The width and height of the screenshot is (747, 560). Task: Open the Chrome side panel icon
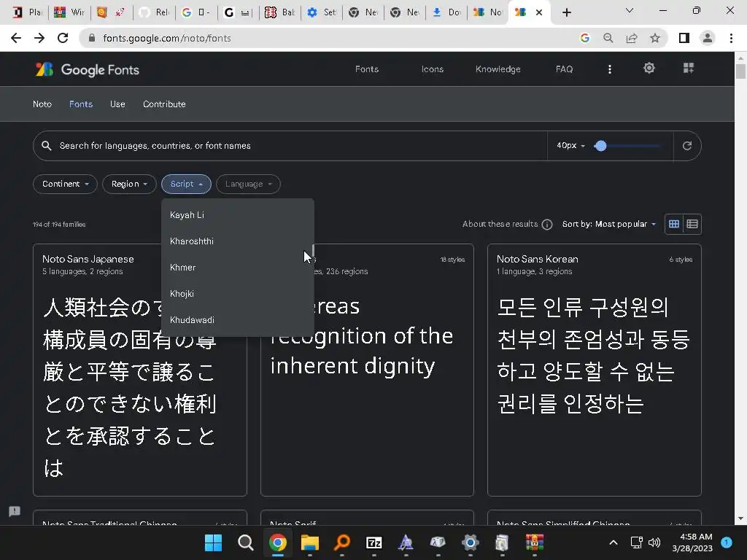click(684, 38)
